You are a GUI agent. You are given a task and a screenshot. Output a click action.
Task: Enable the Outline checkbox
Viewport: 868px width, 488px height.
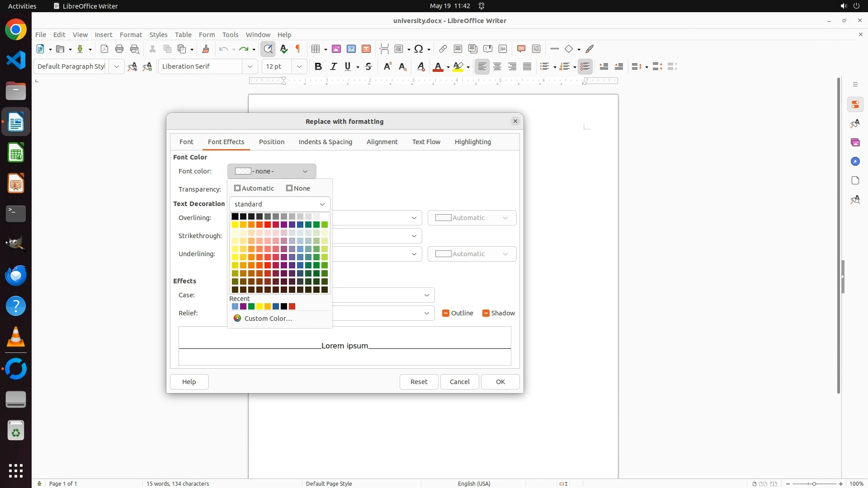pos(446,313)
